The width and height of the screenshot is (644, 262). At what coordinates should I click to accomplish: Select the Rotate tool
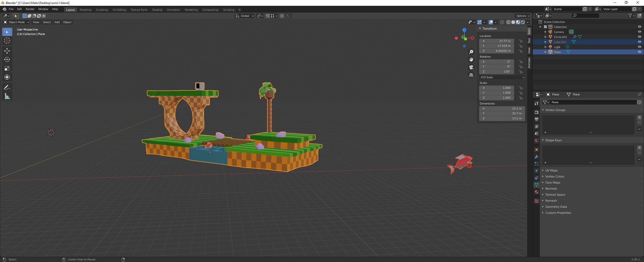pyautogui.click(x=7, y=59)
